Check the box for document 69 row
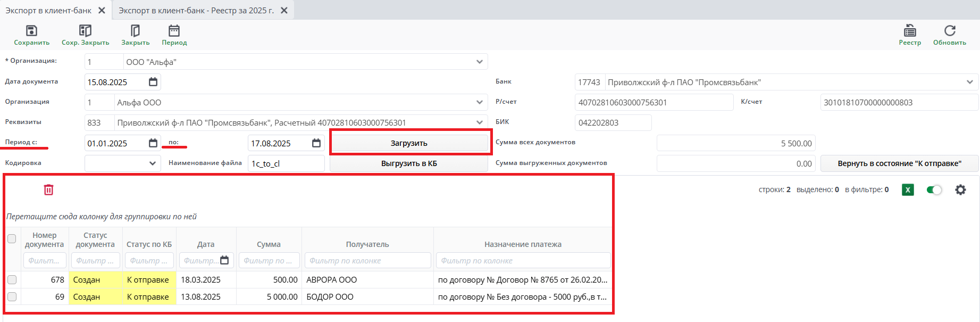 12,296
